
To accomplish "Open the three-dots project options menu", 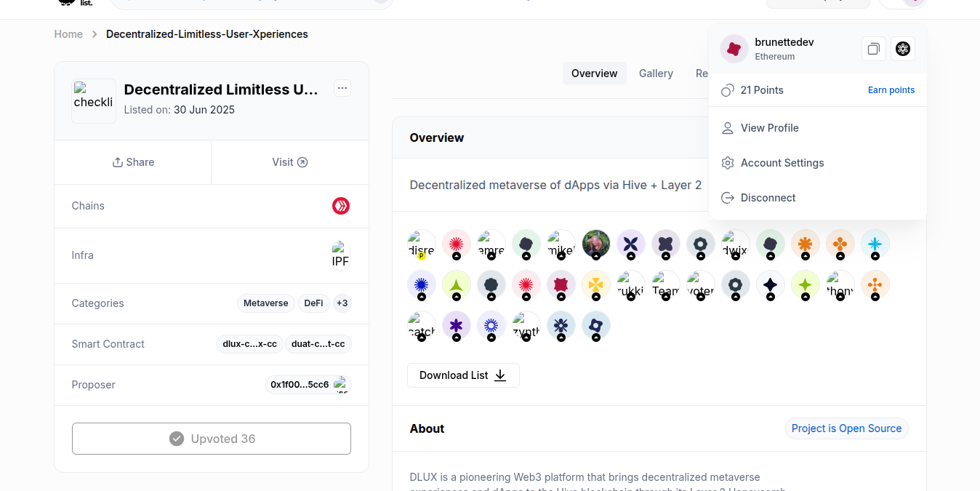I will 342,88.
